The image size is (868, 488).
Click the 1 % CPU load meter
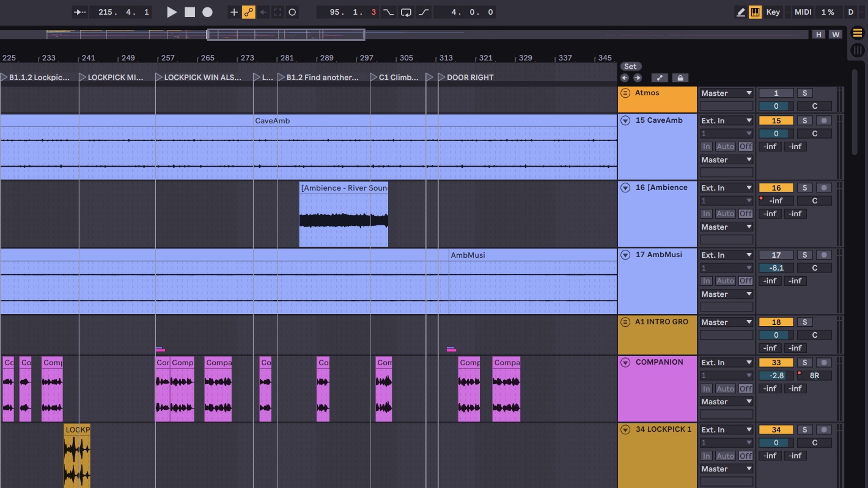click(x=828, y=12)
